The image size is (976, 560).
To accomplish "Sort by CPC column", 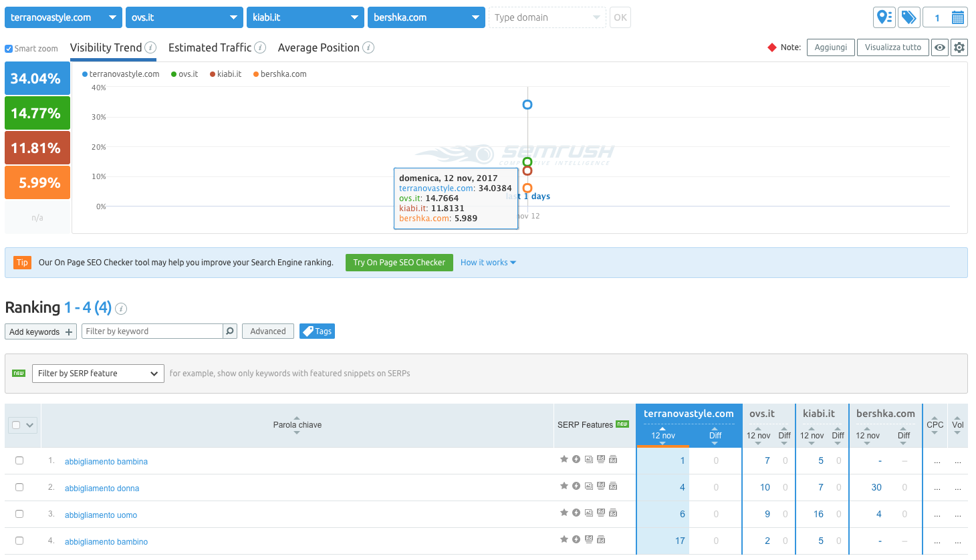I will [x=935, y=425].
